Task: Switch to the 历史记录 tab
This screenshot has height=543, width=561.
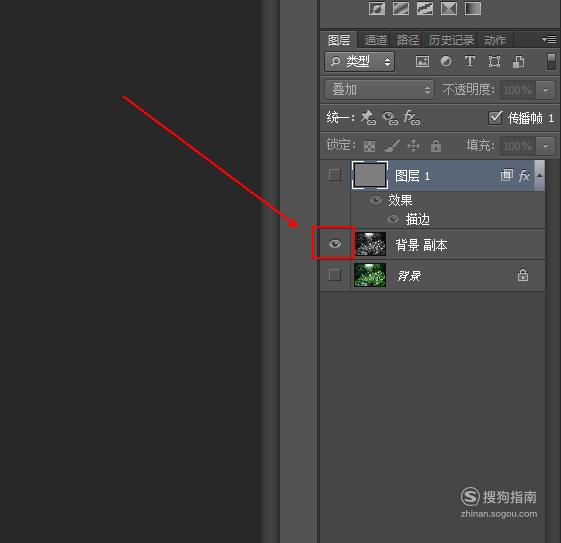Action: pyautogui.click(x=451, y=40)
